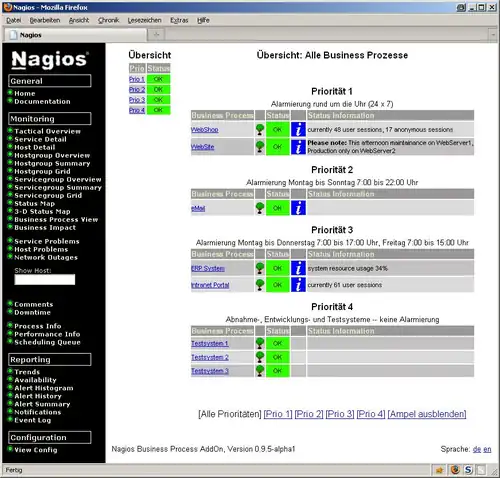Click the green OK status for WebShop

pyautogui.click(x=278, y=129)
